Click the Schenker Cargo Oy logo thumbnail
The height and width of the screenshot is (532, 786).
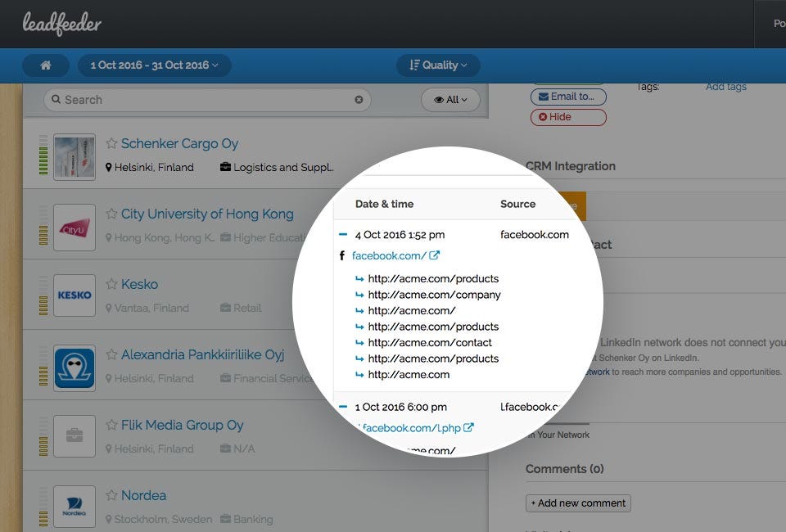75,157
